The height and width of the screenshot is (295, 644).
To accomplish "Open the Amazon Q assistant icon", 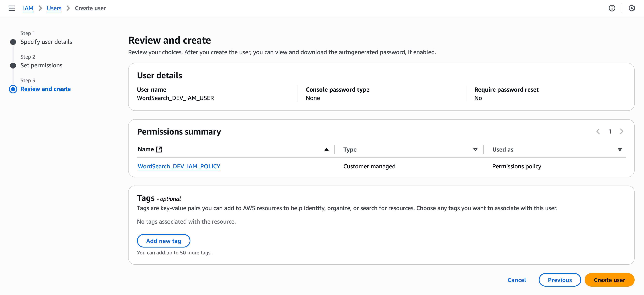I will 631,8.
